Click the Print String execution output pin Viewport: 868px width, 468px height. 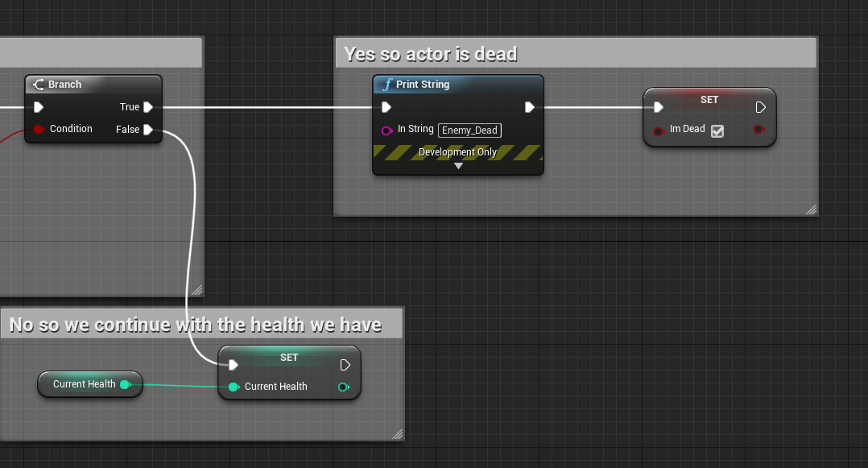pyautogui.click(x=530, y=107)
